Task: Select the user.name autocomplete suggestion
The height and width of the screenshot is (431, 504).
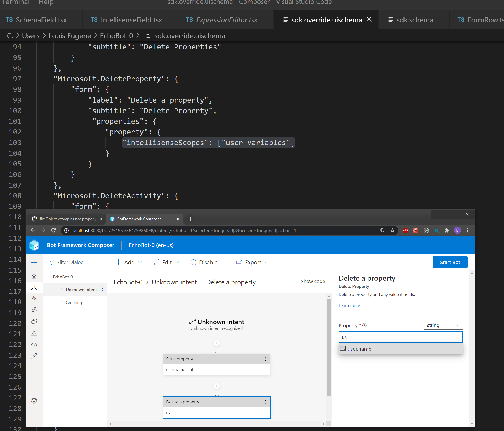Action: click(x=359, y=349)
